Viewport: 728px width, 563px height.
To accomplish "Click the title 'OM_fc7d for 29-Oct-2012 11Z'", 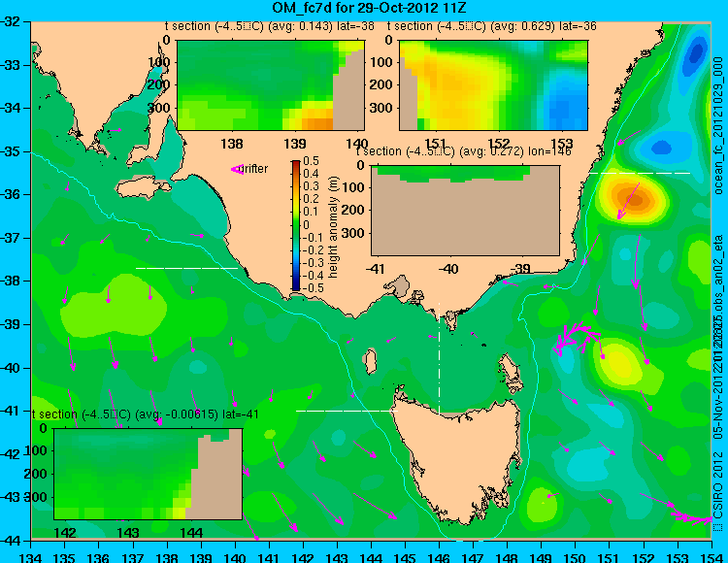I will 370,8.
